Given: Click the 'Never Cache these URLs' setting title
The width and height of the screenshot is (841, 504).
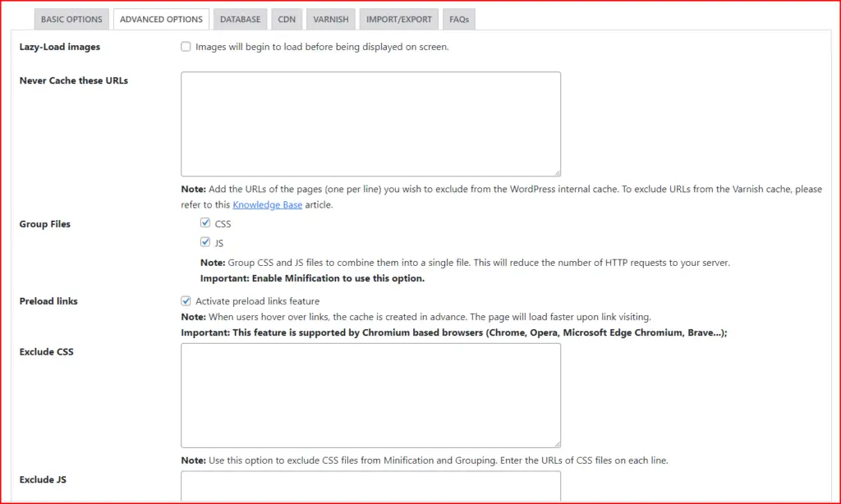Looking at the screenshot, I should click(x=73, y=80).
